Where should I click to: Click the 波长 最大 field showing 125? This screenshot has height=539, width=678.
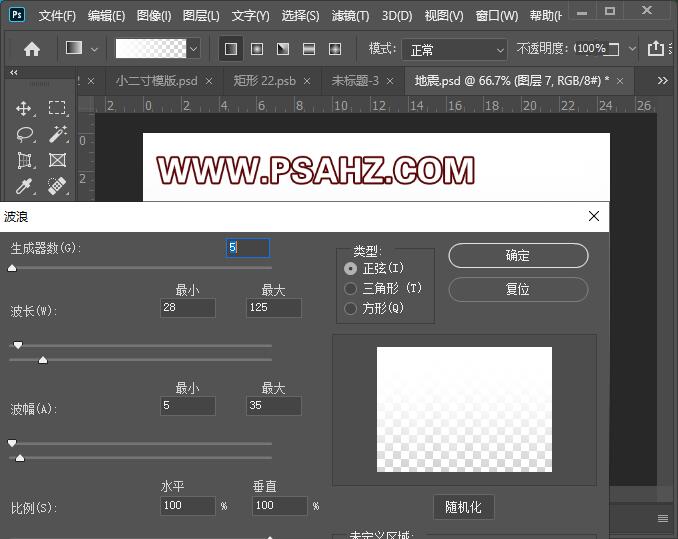click(x=274, y=308)
